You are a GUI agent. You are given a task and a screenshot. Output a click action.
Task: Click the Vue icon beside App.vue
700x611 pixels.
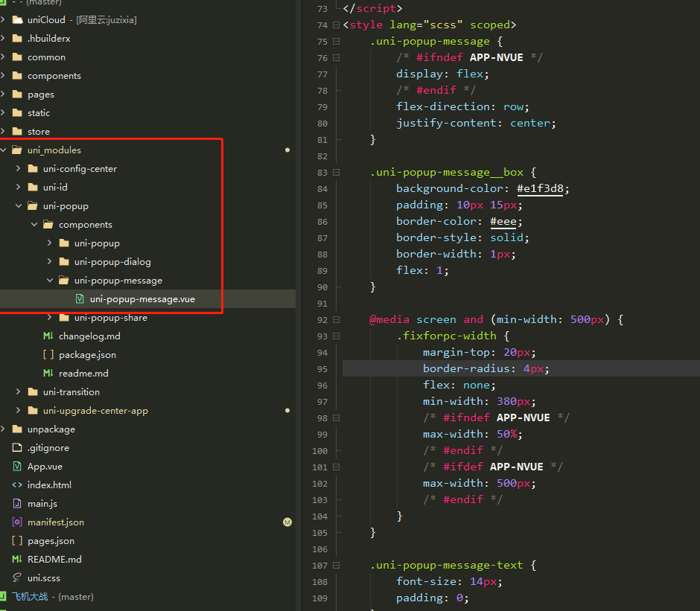(17, 467)
